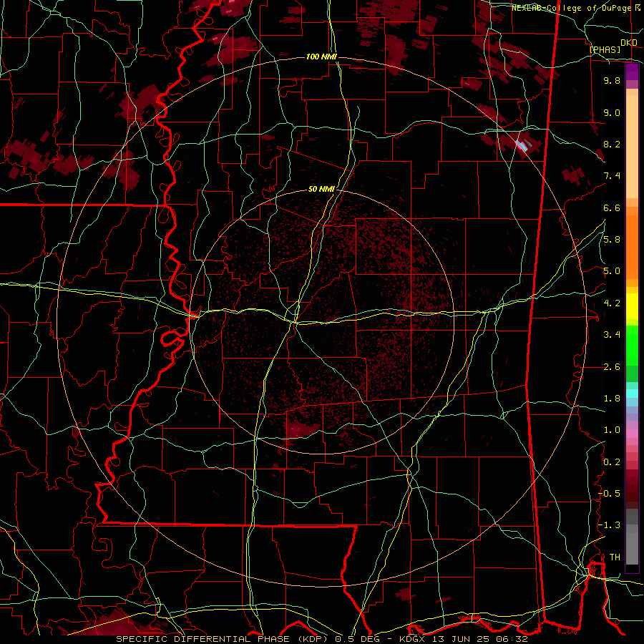Click the bright green segment of the color bar
The width and height of the screenshot is (644, 644).
coord(632,345)
